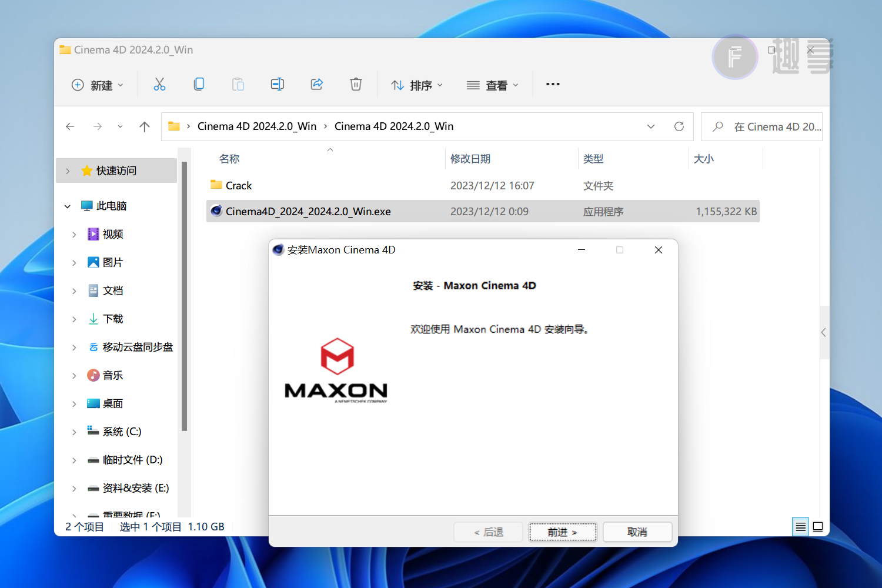Sort by 类型 column header

point(593,159)
